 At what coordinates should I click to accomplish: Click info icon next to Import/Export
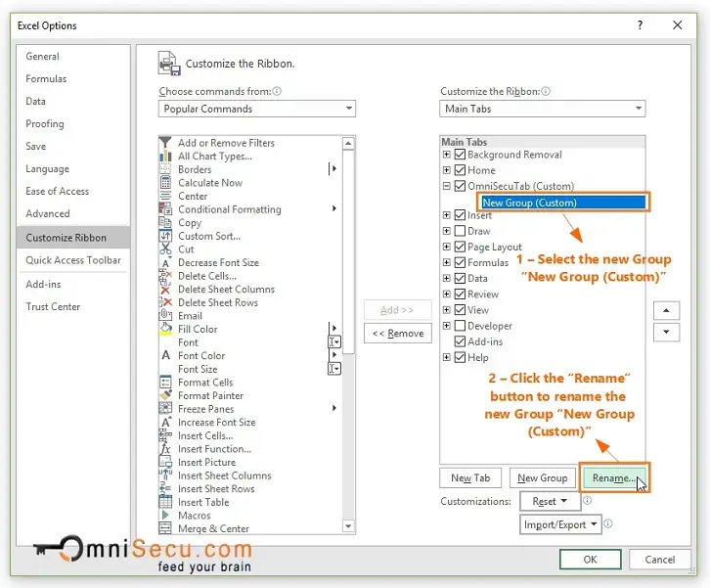[x=608, y=523]
